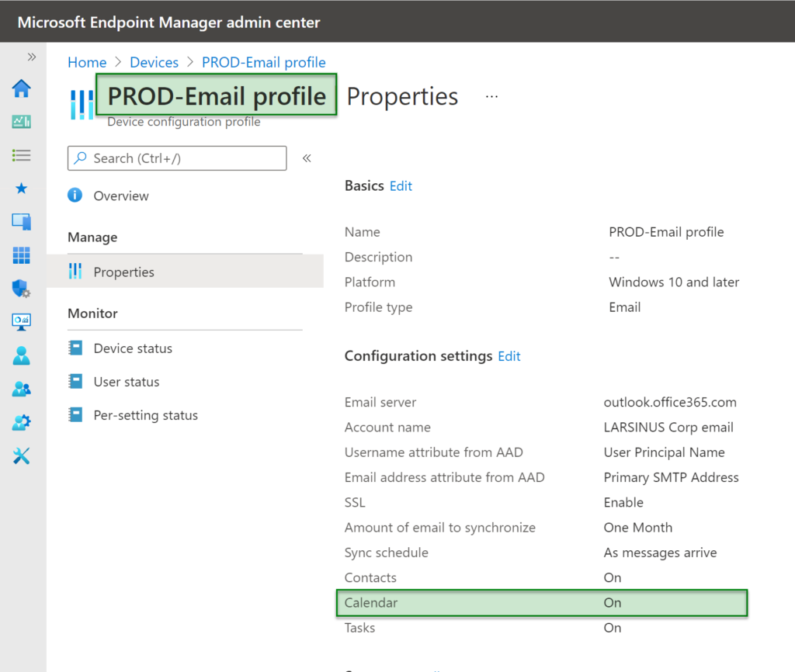The height and width of the screenshot is (672, 795).
Task: Open the Users icon in sidebar
Action: [x=21, y=355]
